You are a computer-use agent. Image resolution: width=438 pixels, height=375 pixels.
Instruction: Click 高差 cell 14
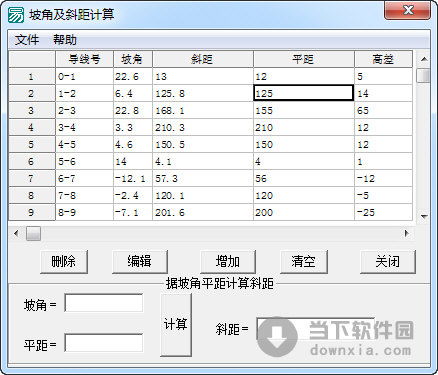[x=384, y=94]
